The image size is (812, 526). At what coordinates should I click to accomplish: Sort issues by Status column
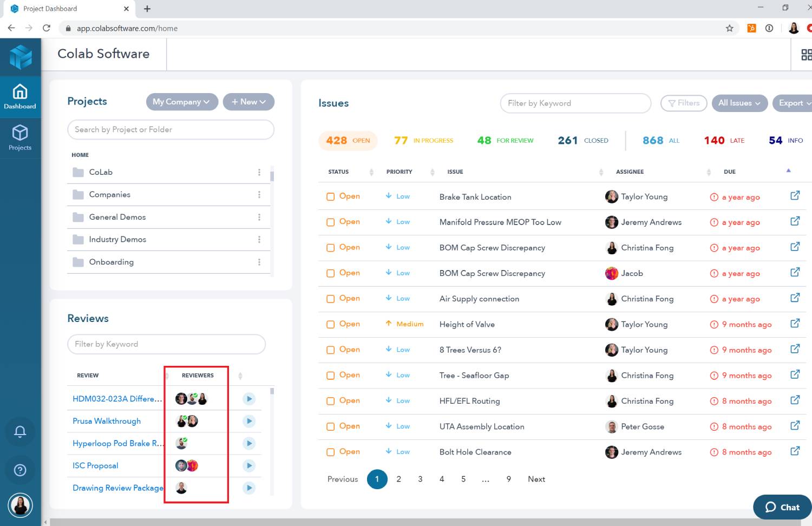tap(371, 172)
